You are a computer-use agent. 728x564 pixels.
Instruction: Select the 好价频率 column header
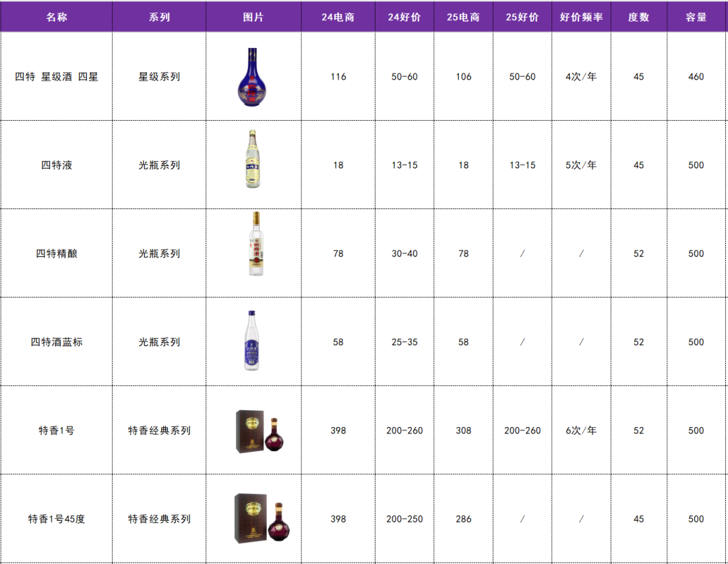[x=581, y=17]
